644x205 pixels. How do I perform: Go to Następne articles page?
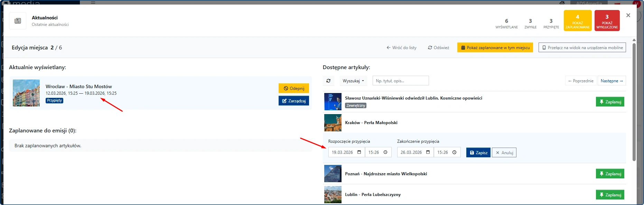(x=612, y=81)
